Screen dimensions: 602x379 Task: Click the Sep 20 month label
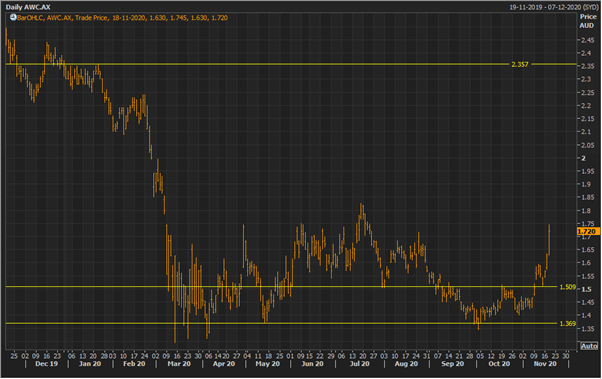coord(452,364)
